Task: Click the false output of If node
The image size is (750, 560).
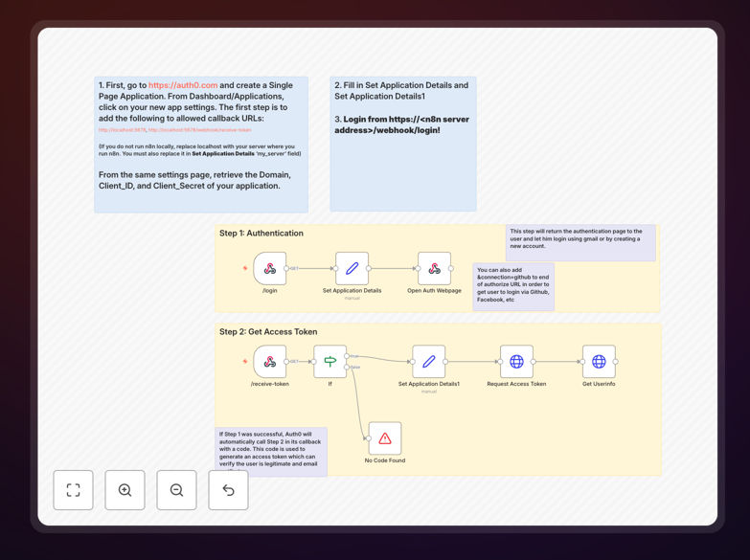Action: click(347, 368)
